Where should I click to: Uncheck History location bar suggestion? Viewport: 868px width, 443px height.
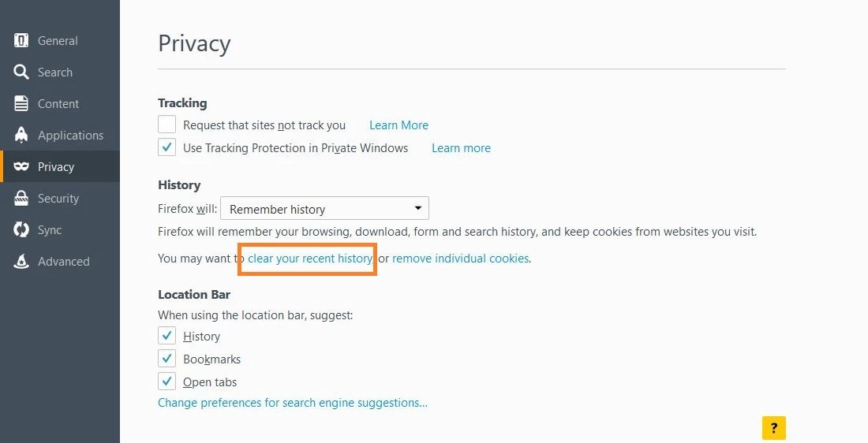[166, 336]
